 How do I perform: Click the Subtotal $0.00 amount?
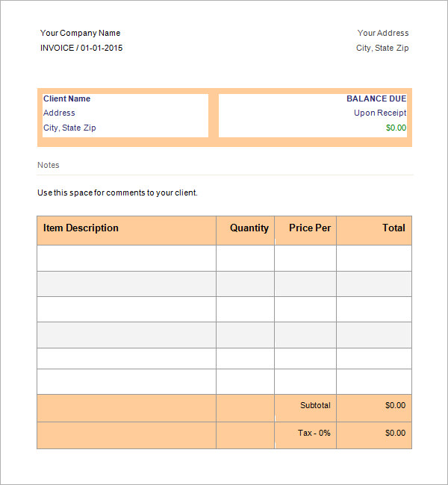(x=396, y=405)
